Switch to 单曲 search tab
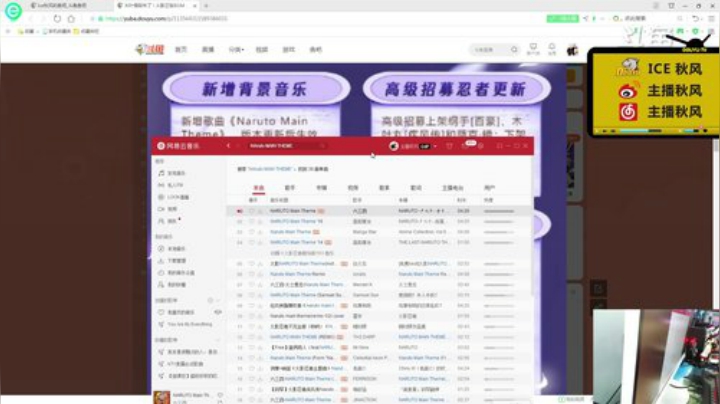Viewport: 720px width, 404px height. tap(259, 188)
